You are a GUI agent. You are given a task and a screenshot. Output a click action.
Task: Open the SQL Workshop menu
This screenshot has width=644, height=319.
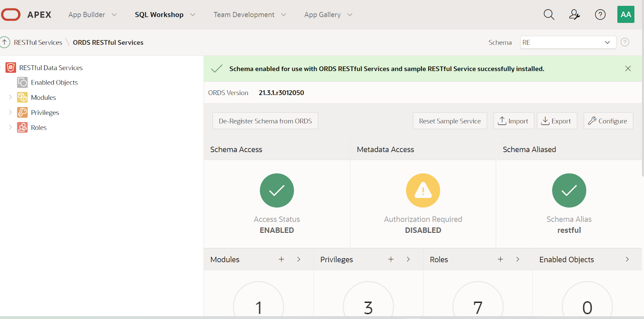point(165,15)
